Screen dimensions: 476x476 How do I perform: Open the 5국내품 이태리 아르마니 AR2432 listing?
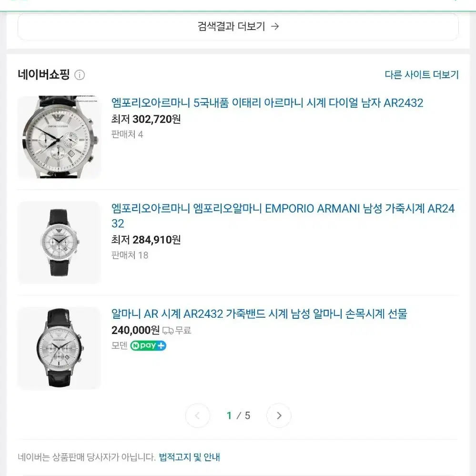pos(267,103)
